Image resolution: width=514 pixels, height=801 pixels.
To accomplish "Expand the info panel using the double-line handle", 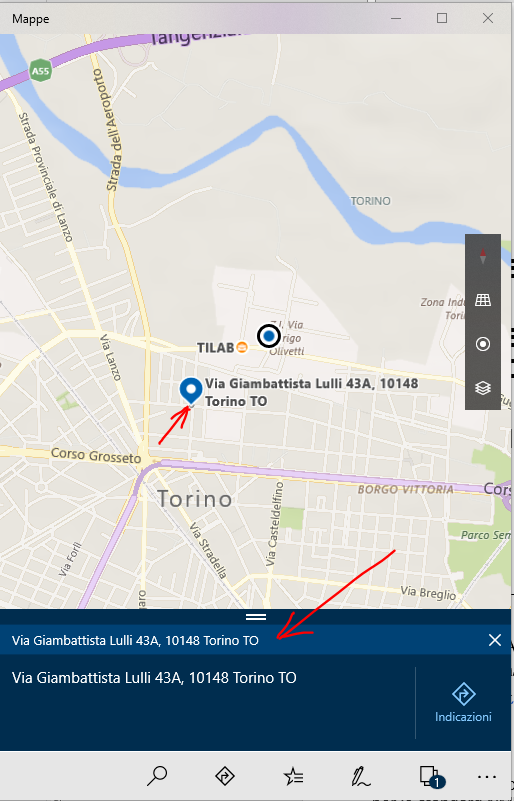I will [x=256, y=617].
